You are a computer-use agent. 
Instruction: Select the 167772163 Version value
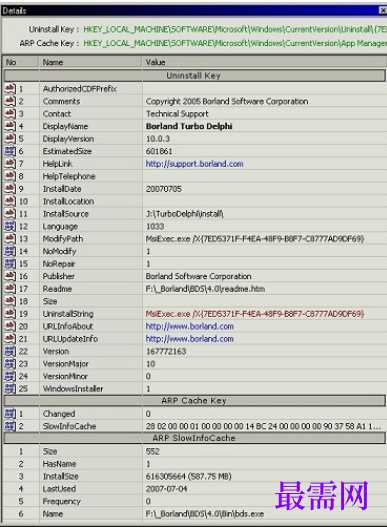click(x=166, y=351)
